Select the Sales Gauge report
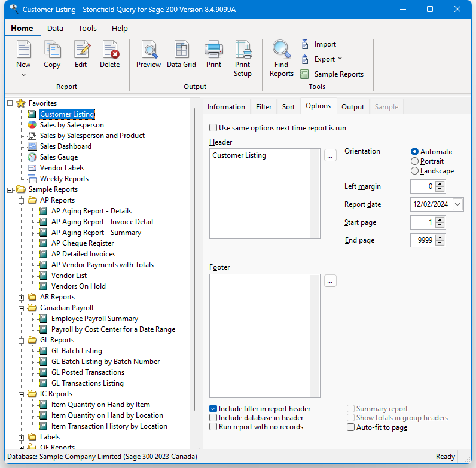 pyautogui.click(x=59, y=157)
